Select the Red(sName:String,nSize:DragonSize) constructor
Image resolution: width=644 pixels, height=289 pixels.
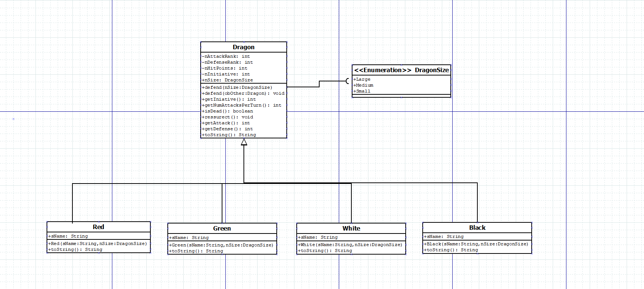point(98,243)
